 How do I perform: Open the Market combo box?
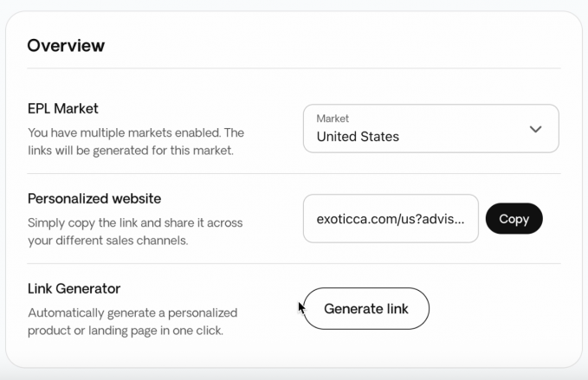tap(430, 129)
